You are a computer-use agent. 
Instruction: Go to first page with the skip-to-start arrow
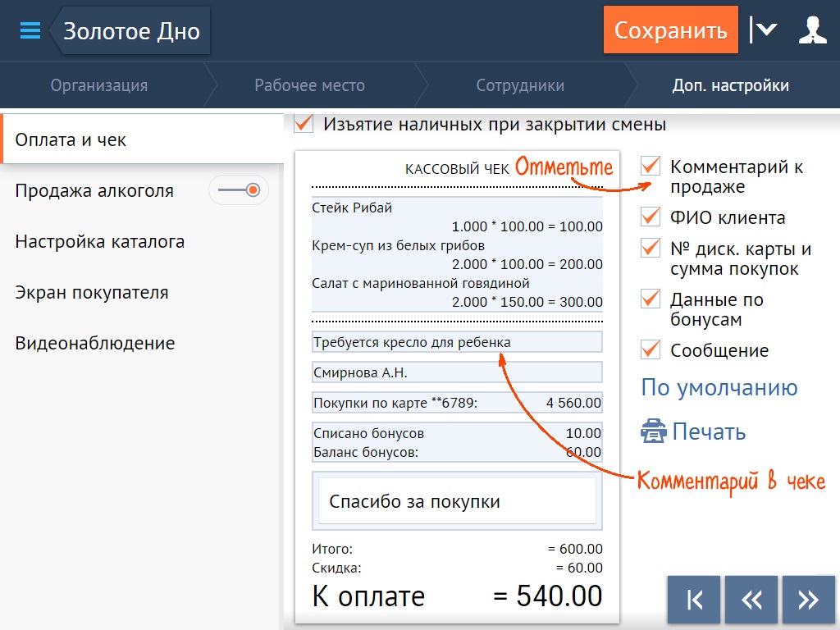coord(694,600)
